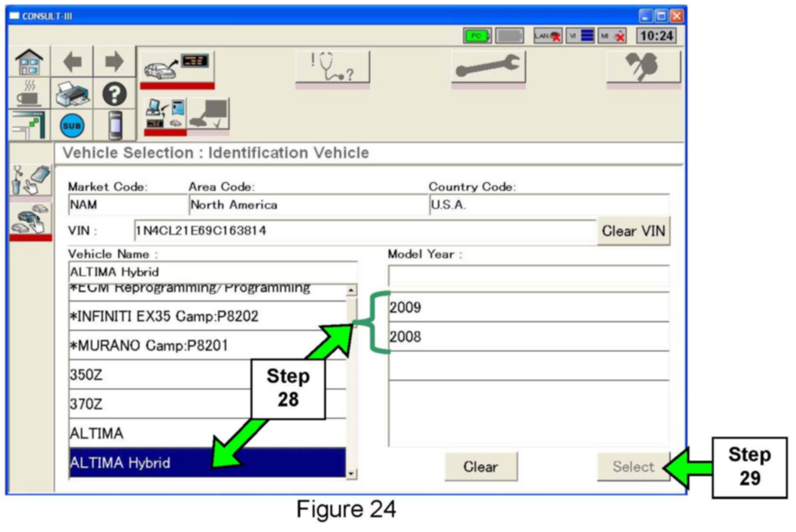796x532 pixels.
Task: Click the VIN input field
Action: 364,231
